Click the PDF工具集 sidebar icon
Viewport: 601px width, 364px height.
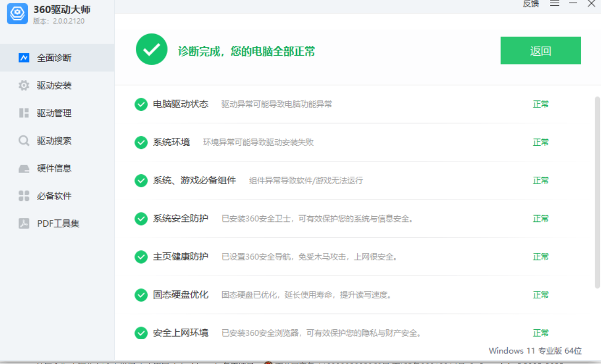pos(23,223)
